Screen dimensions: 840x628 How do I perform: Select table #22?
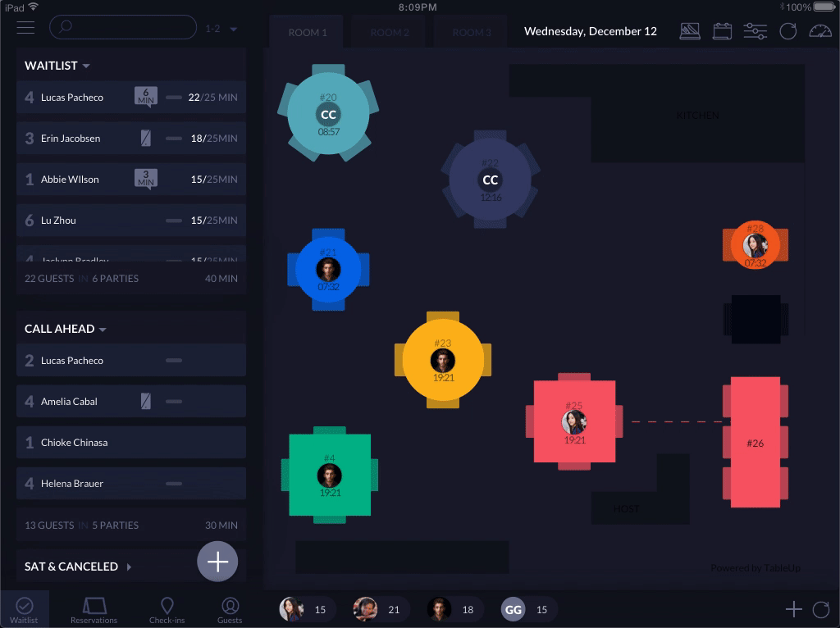pyautogui.click(x=491, y=180)
